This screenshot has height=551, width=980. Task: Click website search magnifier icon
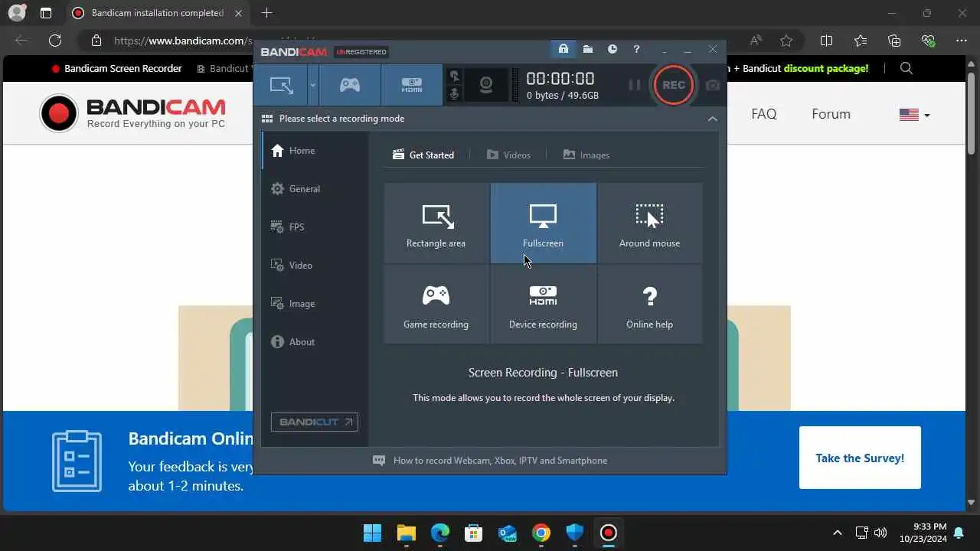tap(906, 68)
